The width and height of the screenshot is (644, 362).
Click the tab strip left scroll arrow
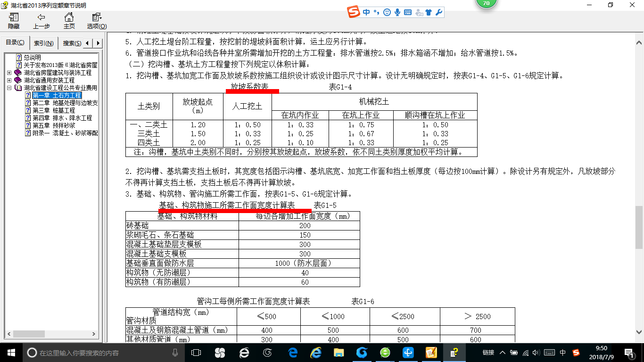coord(88,43)
